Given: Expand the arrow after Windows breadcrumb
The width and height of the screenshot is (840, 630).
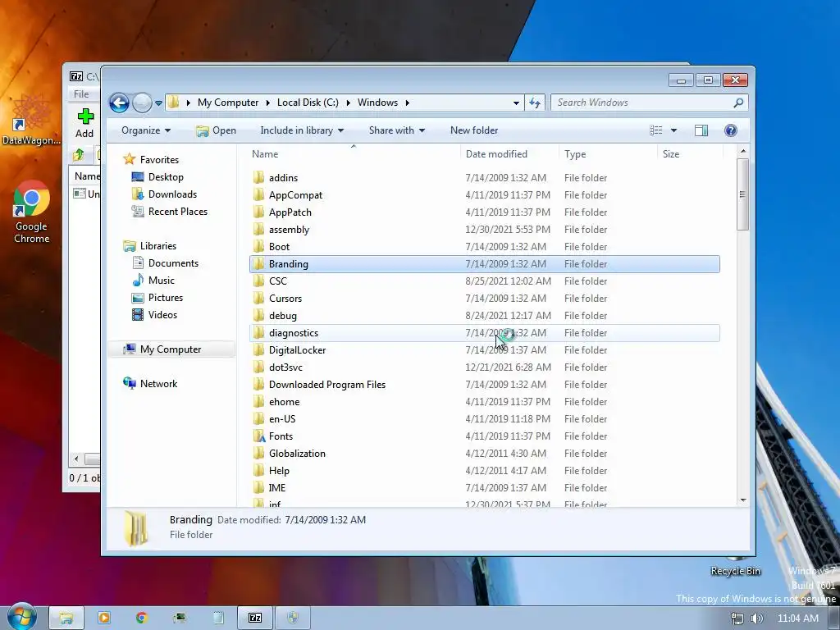Looking at the screenshot, I should (x=407, y=103).
